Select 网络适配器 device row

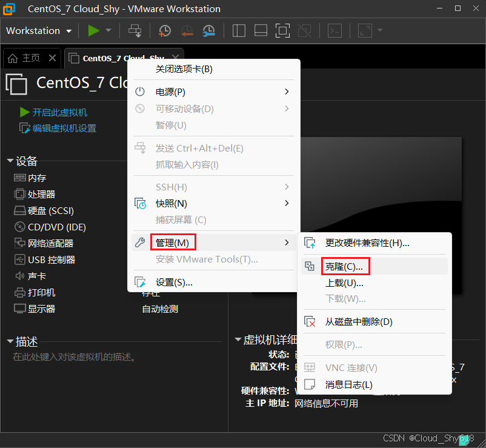pyautogui.click(x=44, y=243)
